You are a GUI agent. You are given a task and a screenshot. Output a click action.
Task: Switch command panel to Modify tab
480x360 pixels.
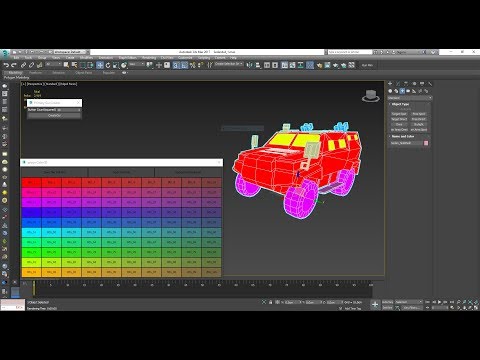coord(398,83)
